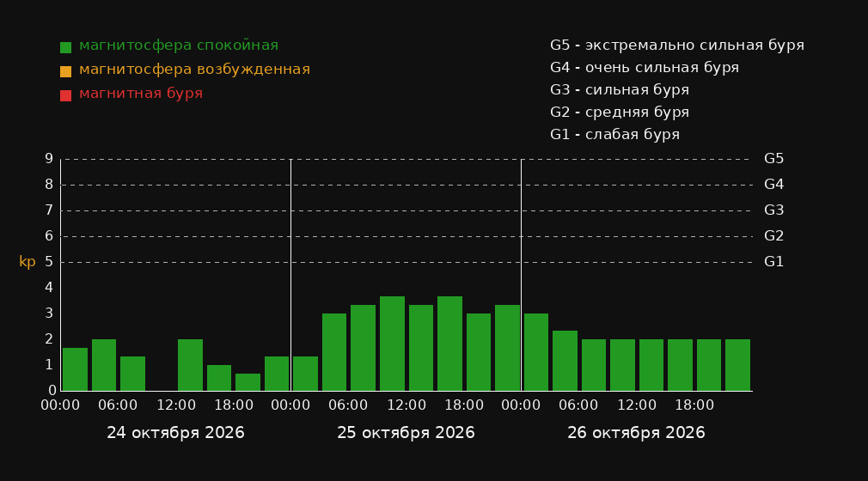Viewport: 868px width, 481px height.
Task: Click the tallest bar near 12:00 on 25 October
Action: [x=392, y=344]
